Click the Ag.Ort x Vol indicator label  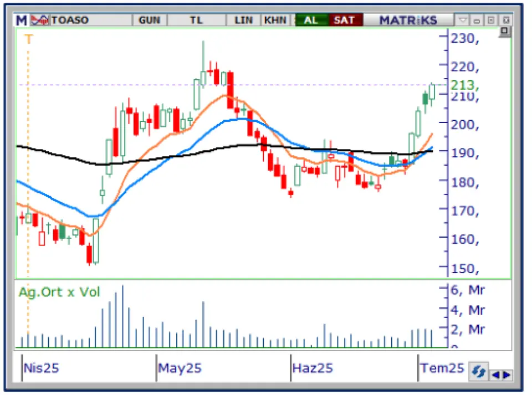click(x=59, y=292)
